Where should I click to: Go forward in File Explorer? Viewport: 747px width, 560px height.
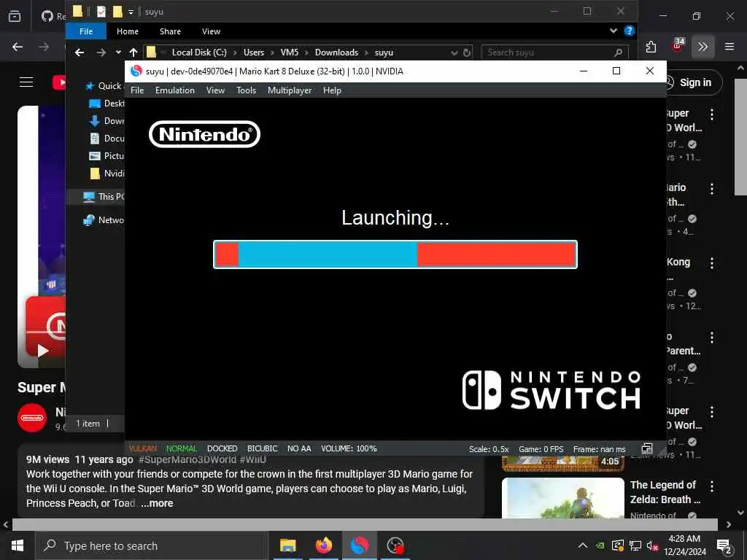(101, 52)
